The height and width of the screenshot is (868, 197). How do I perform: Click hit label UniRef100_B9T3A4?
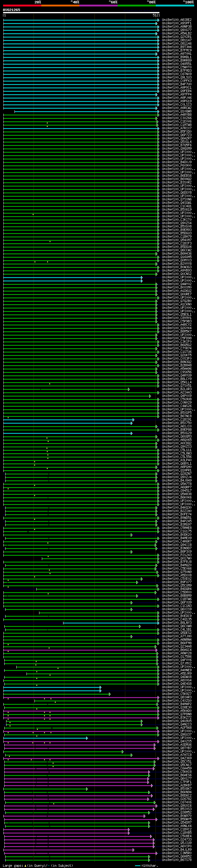tap(177, 47)
